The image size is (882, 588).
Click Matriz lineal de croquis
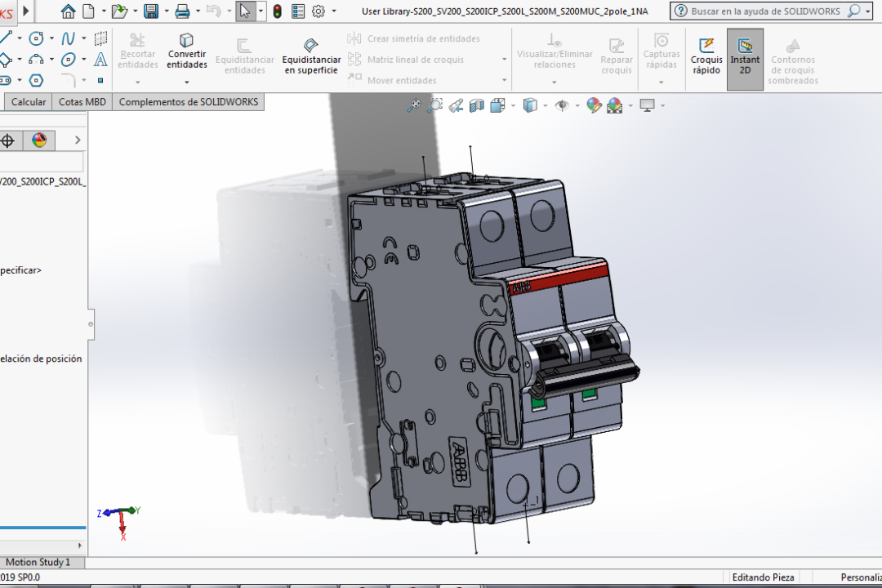point(406,59)
